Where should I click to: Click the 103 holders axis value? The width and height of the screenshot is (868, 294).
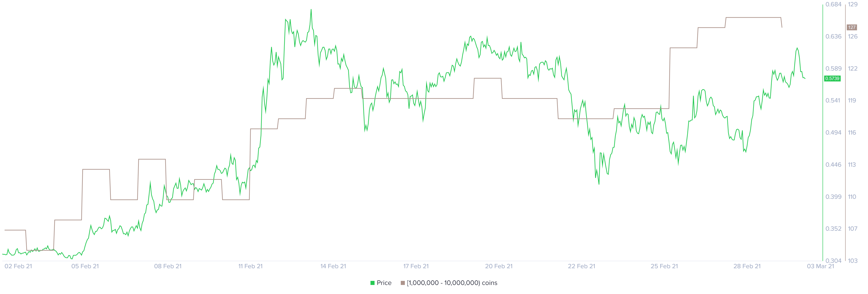pos(853,261)
